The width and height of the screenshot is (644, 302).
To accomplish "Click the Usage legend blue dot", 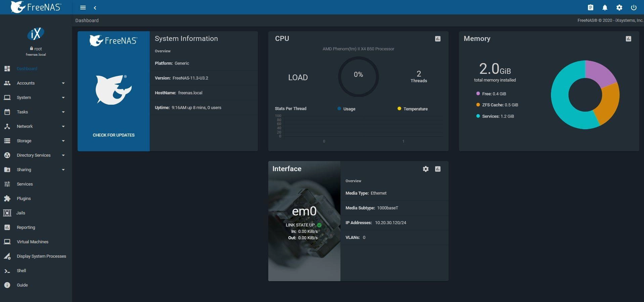I will 339,108.
